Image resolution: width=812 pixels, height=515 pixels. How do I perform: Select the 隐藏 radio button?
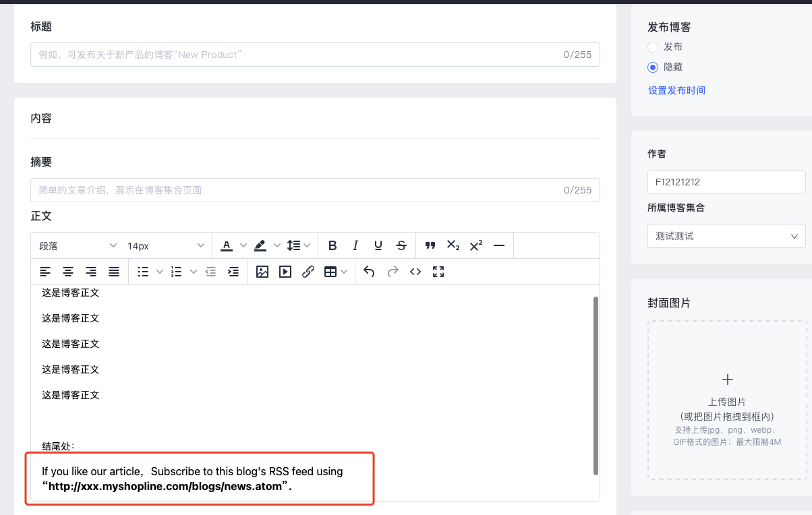652,67
